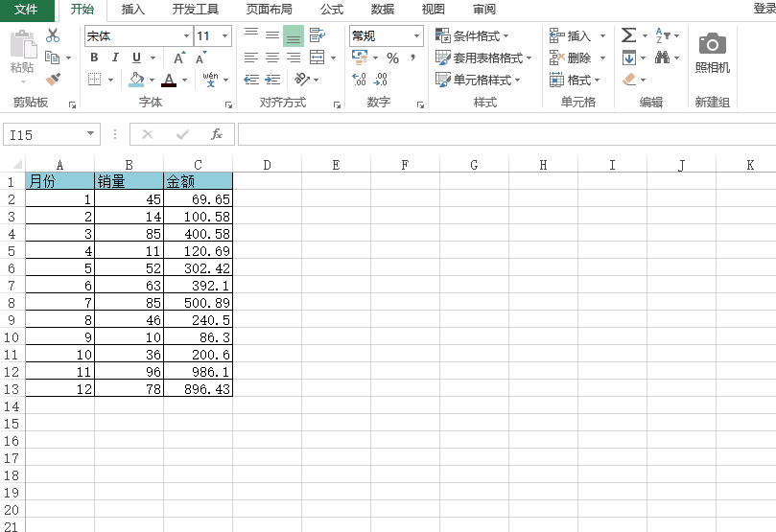Switch to the 开发工具 Developer tab
The image size is (776, 532).
(x=196, y=10)
